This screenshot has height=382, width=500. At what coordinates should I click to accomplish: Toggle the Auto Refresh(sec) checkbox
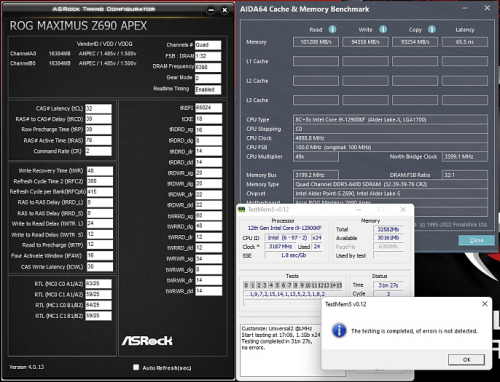click(136, 367)
